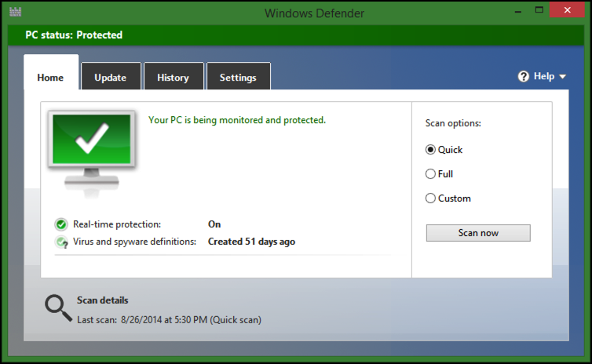The height and width of the screenshot is (364, 592).
Task: Click the 'Virus and spyware definitions:' label
Action: click(x=134, y=242)
